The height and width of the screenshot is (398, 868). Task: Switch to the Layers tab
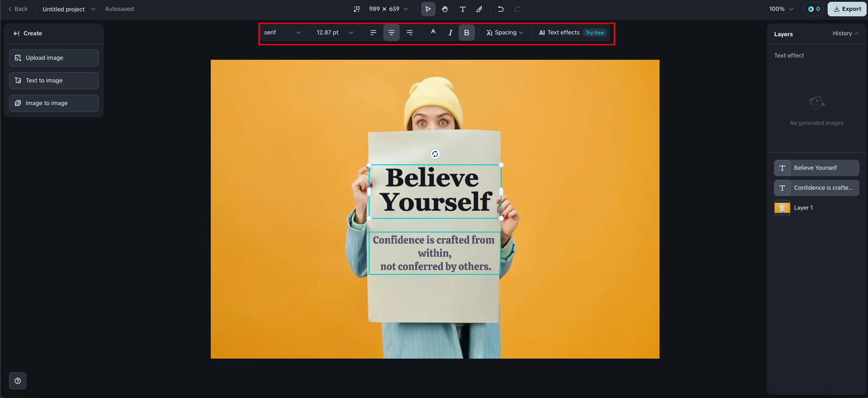[783, 34]
